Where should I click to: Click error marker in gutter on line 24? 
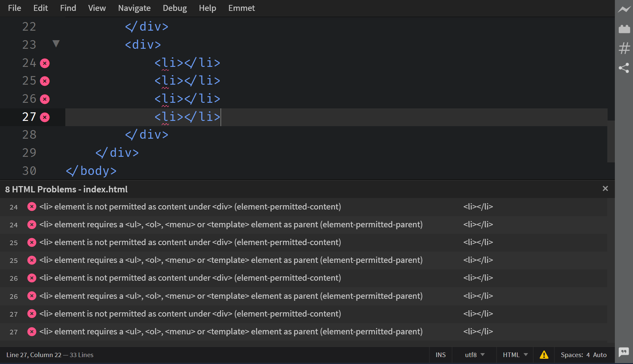pyautogui.click(x=45, y=63)
